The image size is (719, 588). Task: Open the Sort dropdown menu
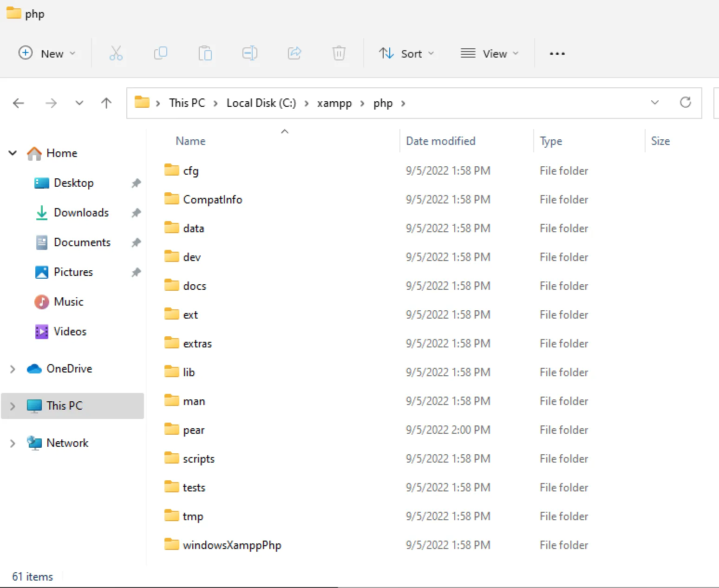click(406, 53)
